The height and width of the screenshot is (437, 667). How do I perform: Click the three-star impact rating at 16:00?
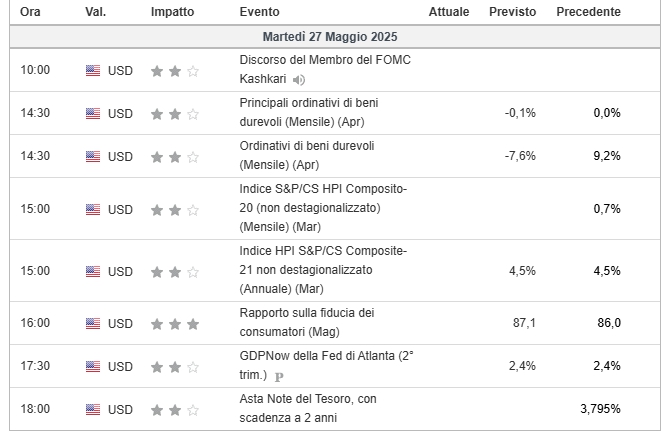coord(175,324)
